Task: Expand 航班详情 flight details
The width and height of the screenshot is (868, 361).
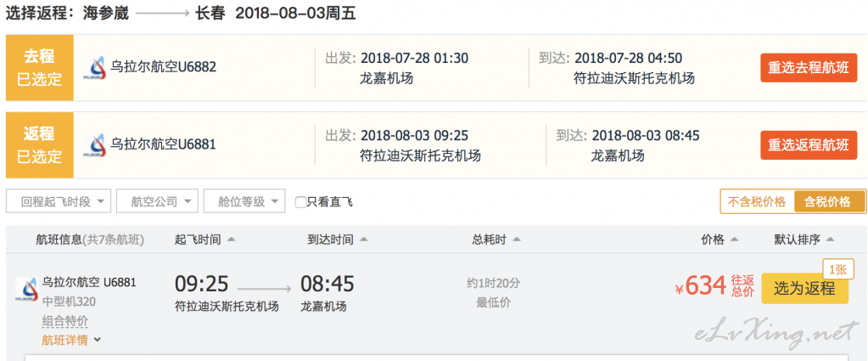Action: tap(71, 340)
